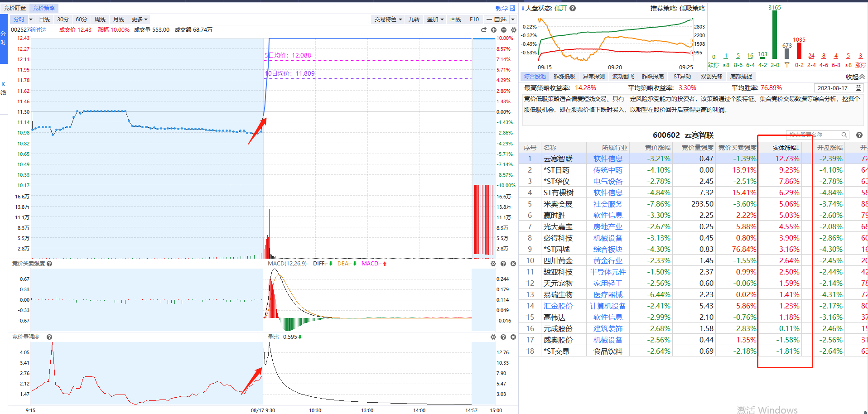
Task: Expand 分时 dropdown arrow
Action: coord(31,19)
